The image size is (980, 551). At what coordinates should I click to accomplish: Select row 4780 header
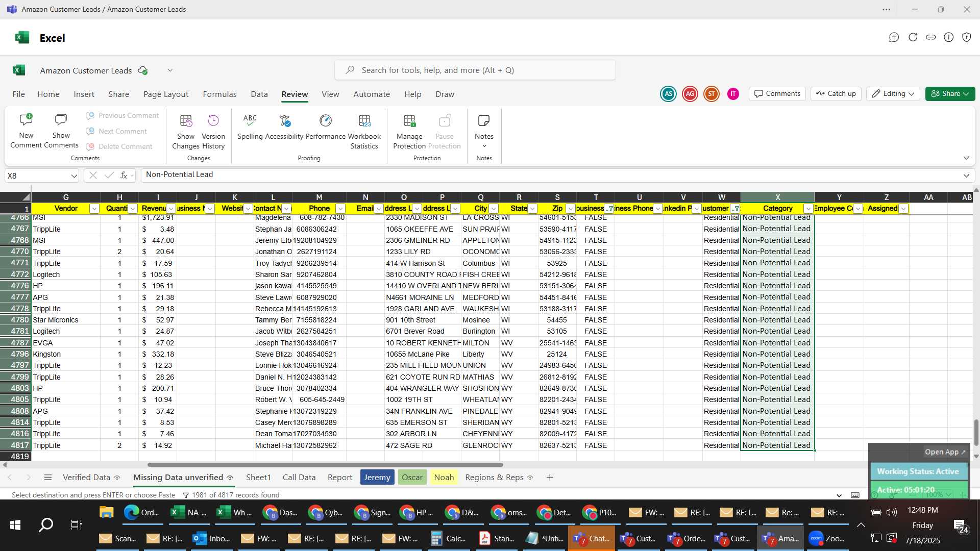(15, 320)
